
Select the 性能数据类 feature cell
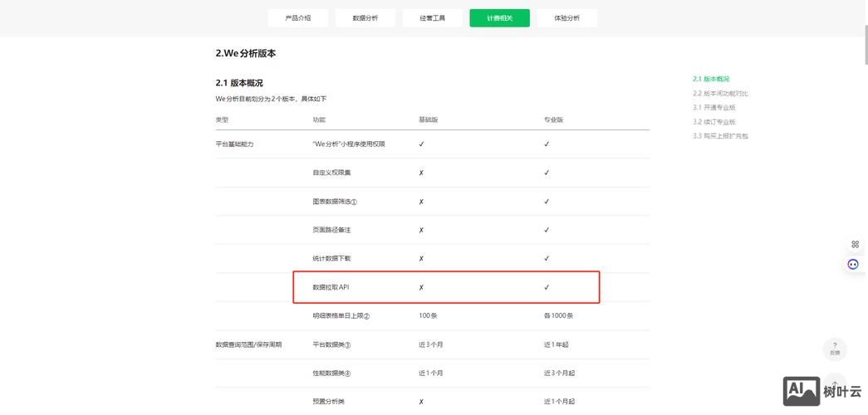click(331, 373)
